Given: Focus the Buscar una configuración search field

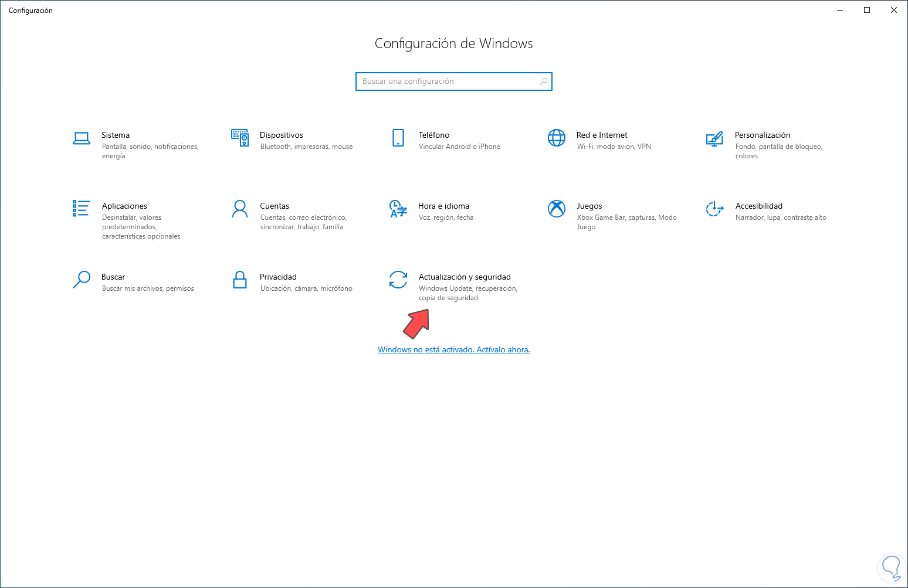Looking at the screenshot, I should (x=454, y=81).
